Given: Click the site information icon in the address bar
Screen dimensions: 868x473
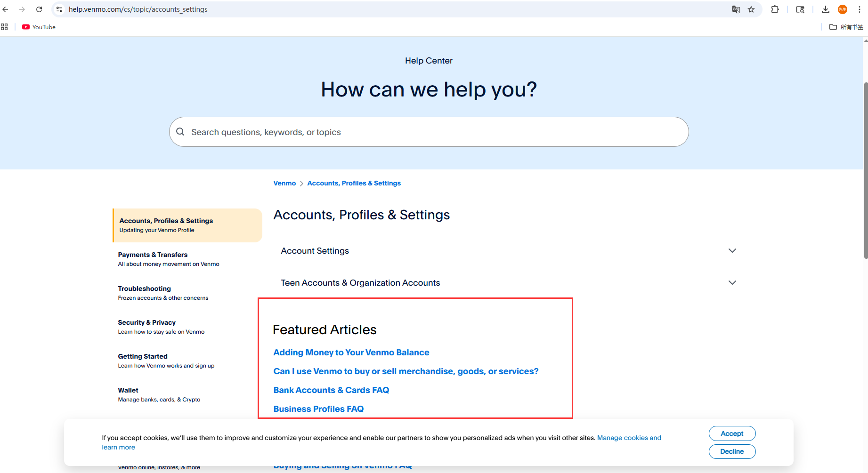Looking at the screenshot, I should (x=59, y=9).
